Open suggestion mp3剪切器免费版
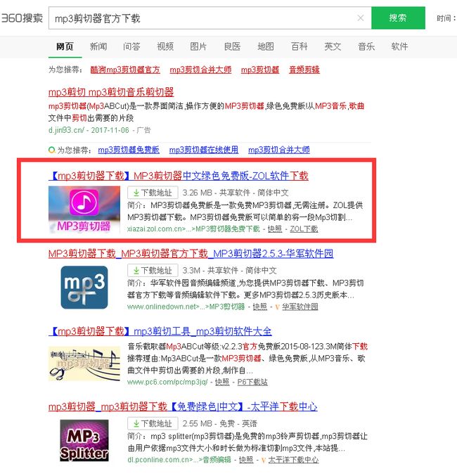The image size is (457, 476). point(129,150)
